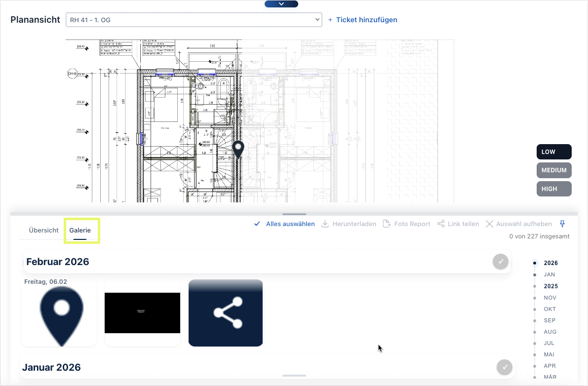Jump to NOV in the timeline
The width and height of the screenshot is (588, 386).
click(549, 298)
